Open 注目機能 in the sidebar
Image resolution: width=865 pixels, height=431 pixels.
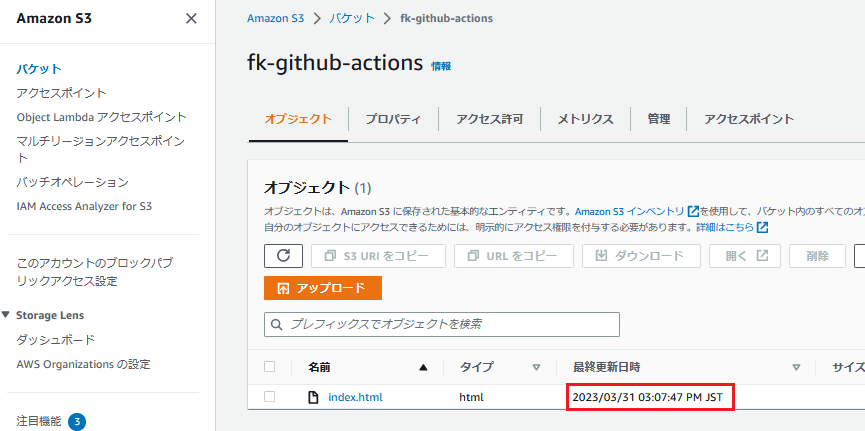point(39,422)
